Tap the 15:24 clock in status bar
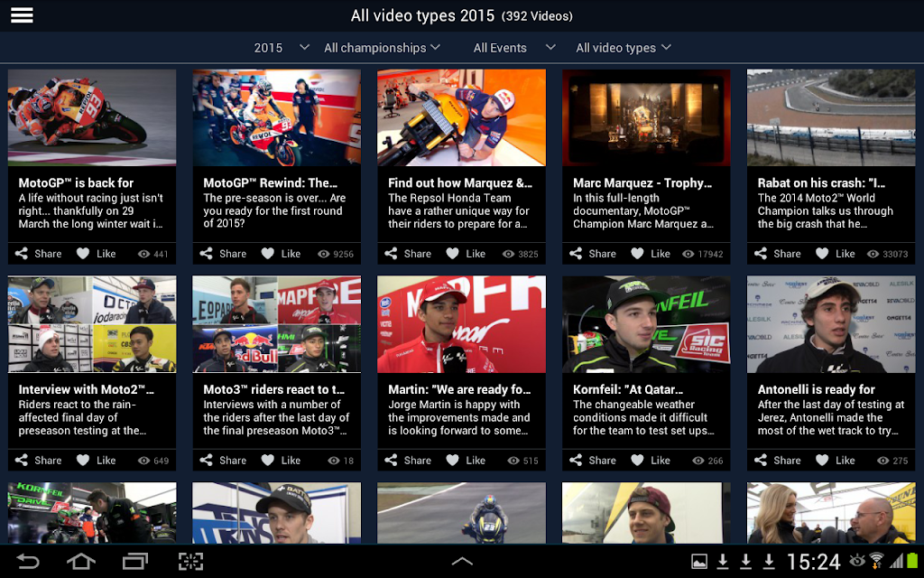Image resolution: width=924 pixels, height=578 pixels. [x=813, y=562]
